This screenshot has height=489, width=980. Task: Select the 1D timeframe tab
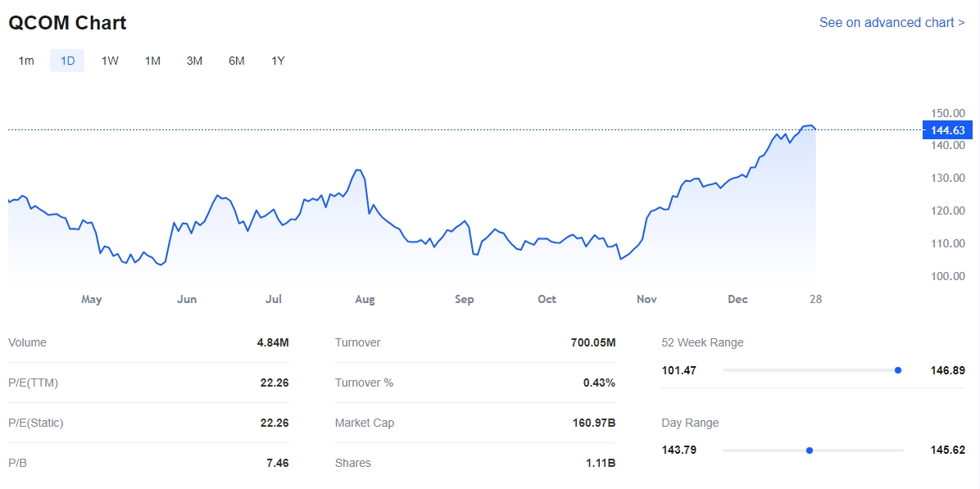(67, 61)
